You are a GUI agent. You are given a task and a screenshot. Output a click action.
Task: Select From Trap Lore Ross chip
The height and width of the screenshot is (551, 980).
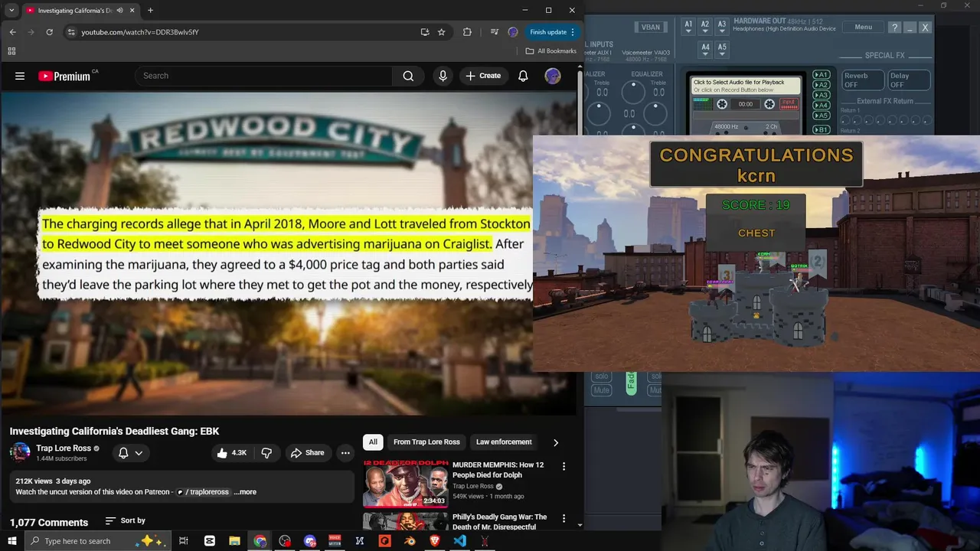pyautogui.click(x=426, y=442)
